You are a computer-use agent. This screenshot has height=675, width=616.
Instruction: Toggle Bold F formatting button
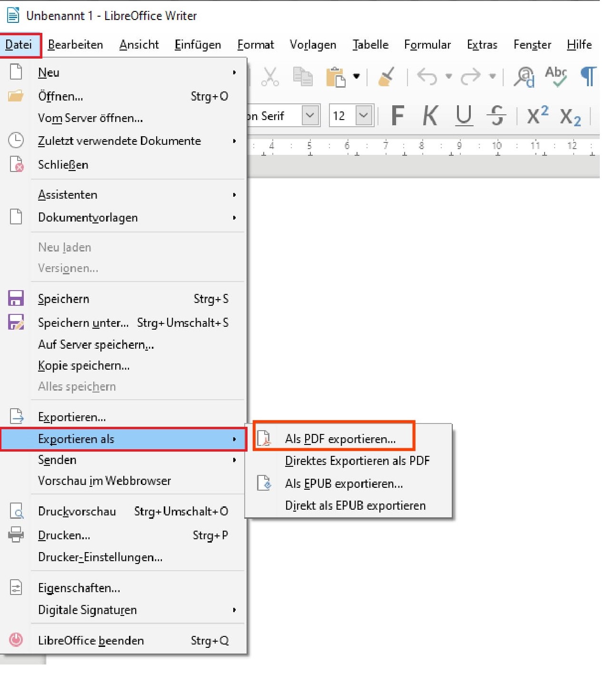tap(397, 115)
